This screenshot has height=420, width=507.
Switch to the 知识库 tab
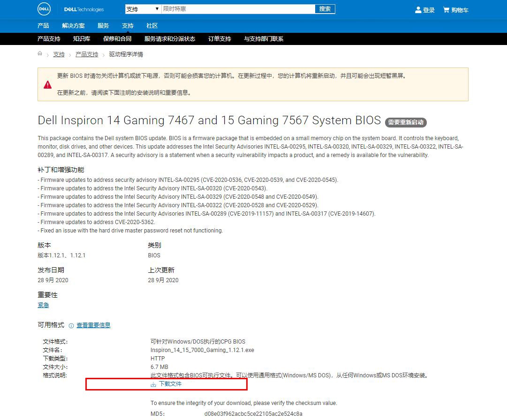[x=82, y=39]
